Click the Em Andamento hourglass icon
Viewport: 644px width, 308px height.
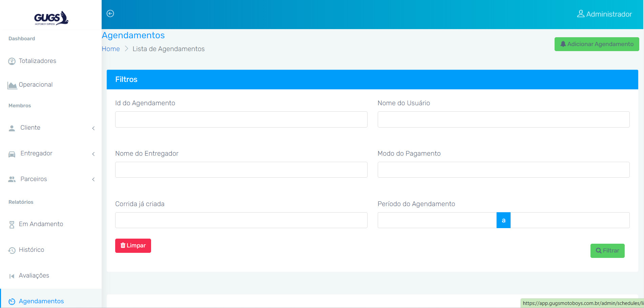click(12, 224)
